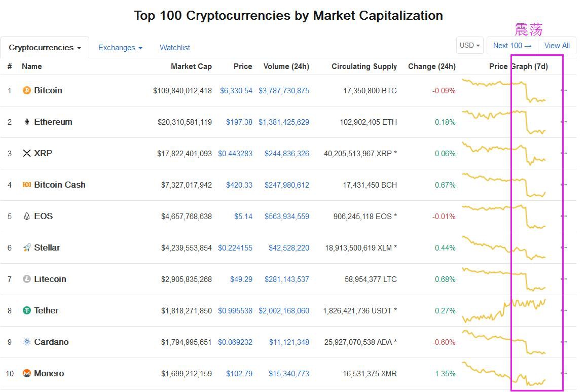
Task: Click the Ethereum diamond logo icon
Action: click(26, 122)
